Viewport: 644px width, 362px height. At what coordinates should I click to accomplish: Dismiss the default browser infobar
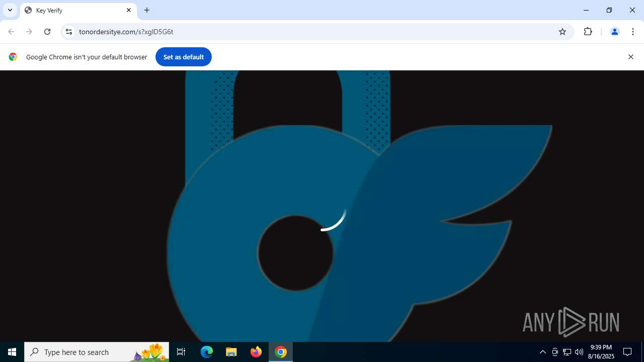(630, 57)
